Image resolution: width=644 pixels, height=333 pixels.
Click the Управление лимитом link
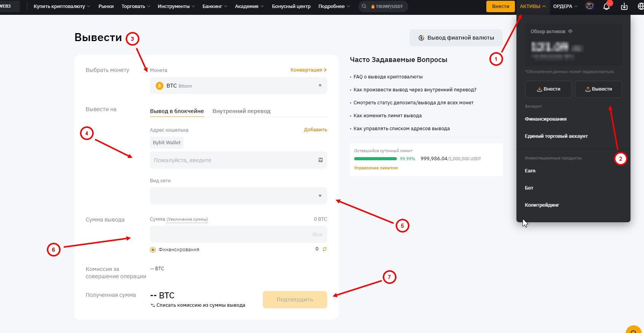[376, 168]
